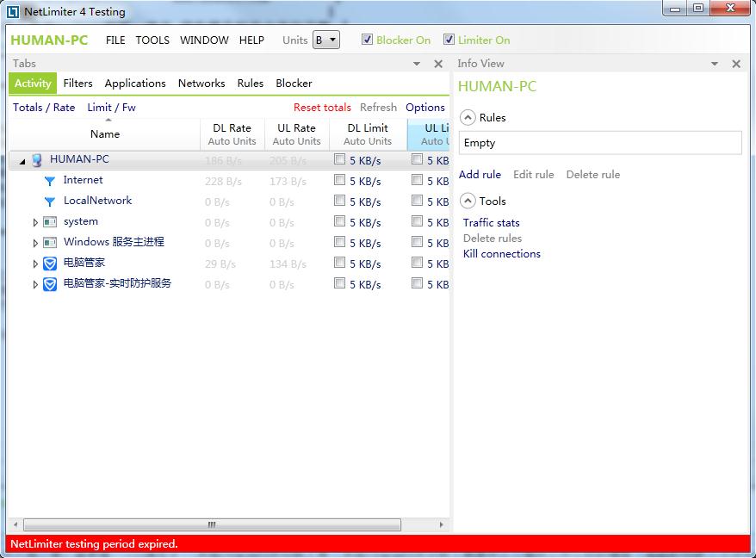Enable DL Limit checkbox for 电脑管家-实时防护服务
The image size is (756, 558).
(x=339, y=283)
